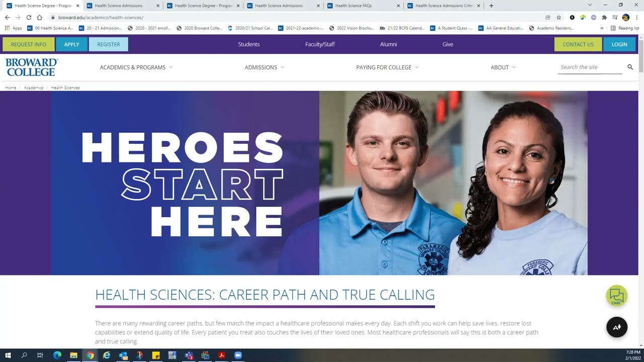This screenshot has width=644, height=362.
Task: Click the Register button
Action: click(108, 44)
